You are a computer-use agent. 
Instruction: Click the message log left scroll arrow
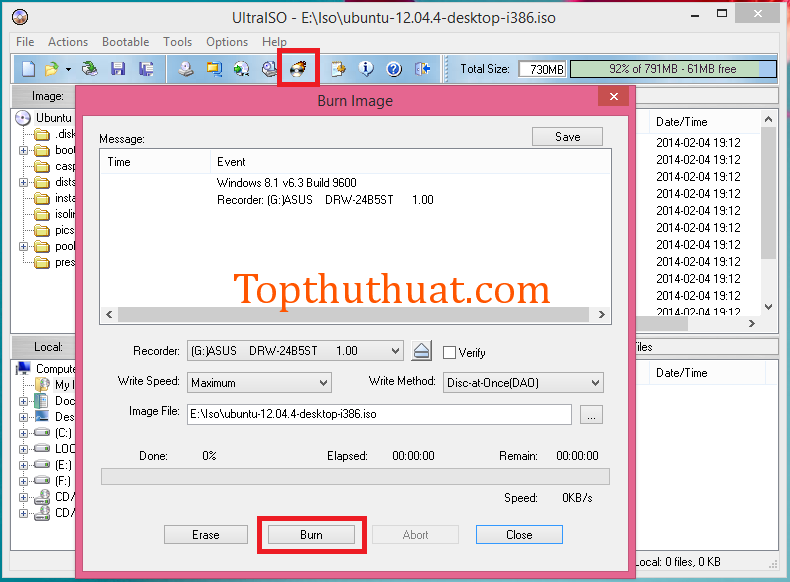109,314
